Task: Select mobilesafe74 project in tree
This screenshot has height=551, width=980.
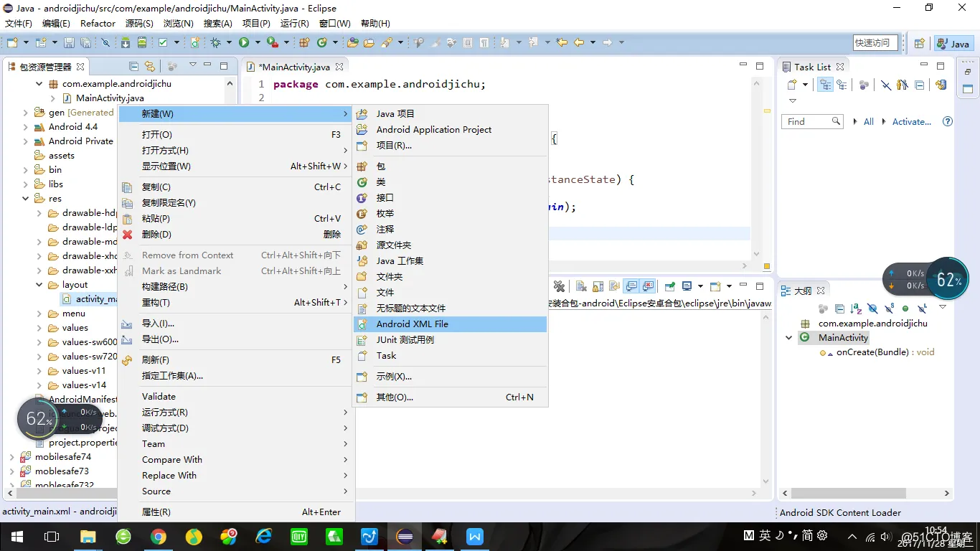Action: (63, 457)
